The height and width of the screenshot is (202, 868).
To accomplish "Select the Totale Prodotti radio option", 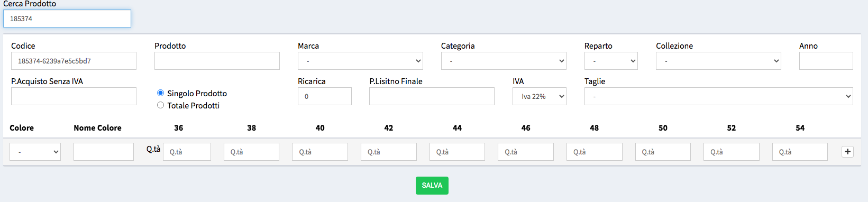I will (160, 105).
